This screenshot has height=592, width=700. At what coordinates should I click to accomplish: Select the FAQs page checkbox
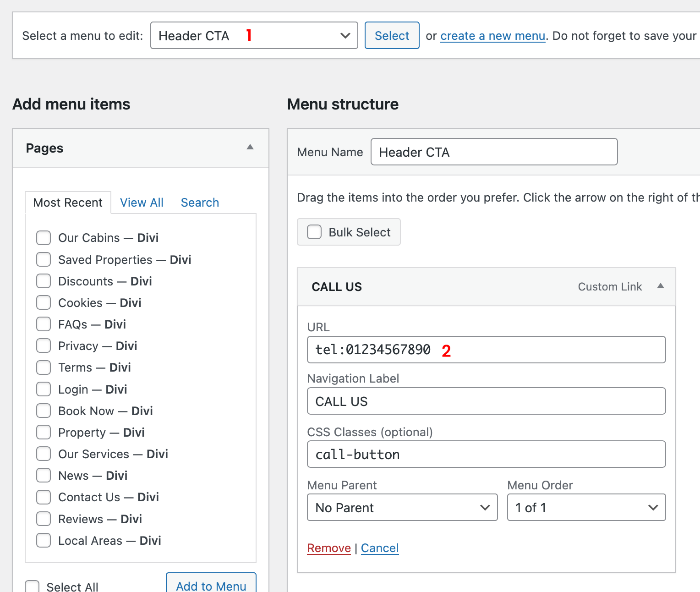[44, 324]
